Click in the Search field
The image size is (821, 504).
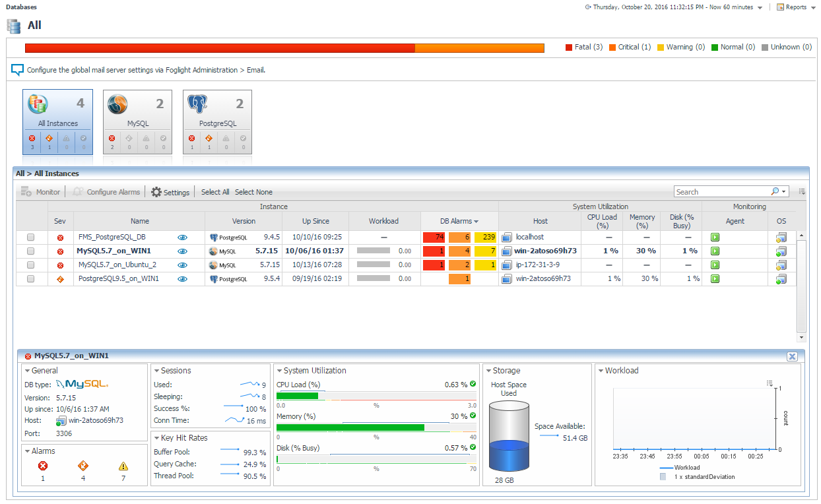pyautogui.click(x=722, y=192)
